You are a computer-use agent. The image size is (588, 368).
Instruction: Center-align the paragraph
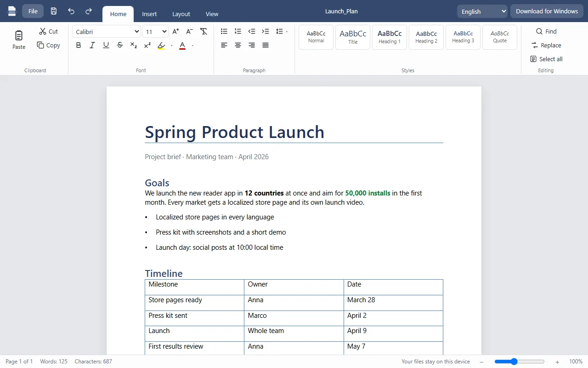pyautogui.click(x=238, y=45)
